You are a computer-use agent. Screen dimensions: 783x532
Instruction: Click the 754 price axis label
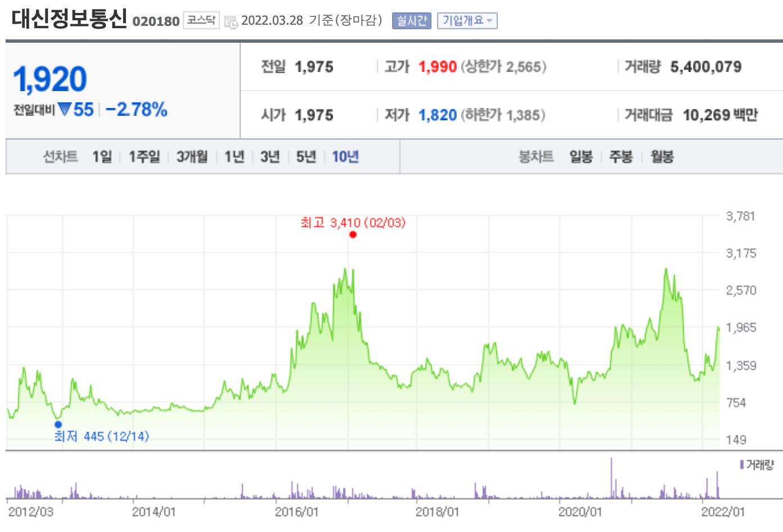click(x=736, y=403)
